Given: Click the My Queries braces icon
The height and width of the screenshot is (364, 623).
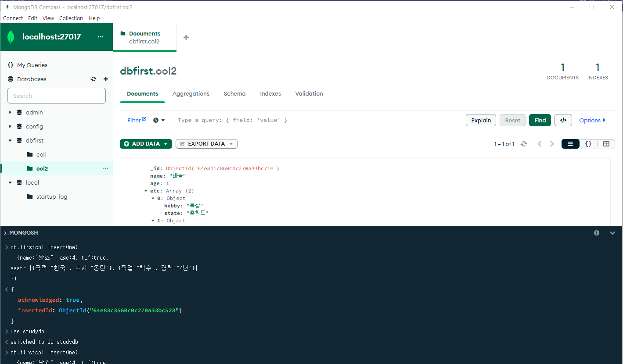Looking at the screenshot, I should 11,65.
